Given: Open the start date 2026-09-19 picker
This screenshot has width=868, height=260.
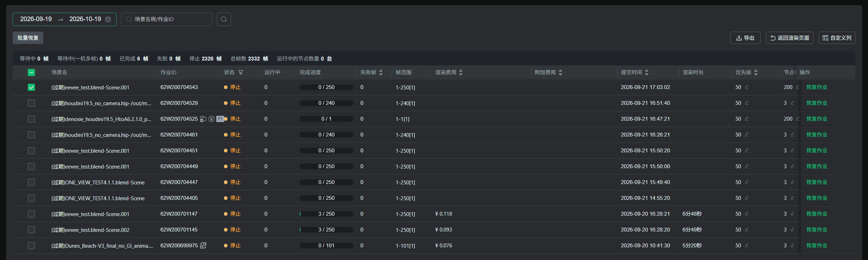Looking at the screenshot, I should (x=36, y=19).
